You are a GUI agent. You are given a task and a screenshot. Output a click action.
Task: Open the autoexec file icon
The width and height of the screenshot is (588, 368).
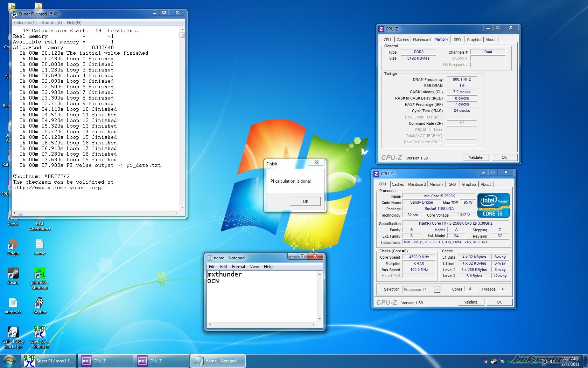pyautogui.click(x=13, y=304)
